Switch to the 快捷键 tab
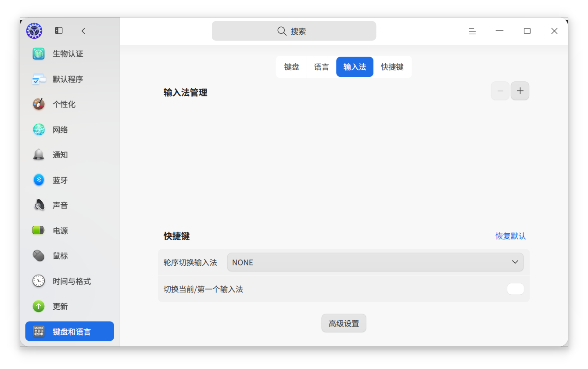The image size is (588, 369). pos(392,67)
